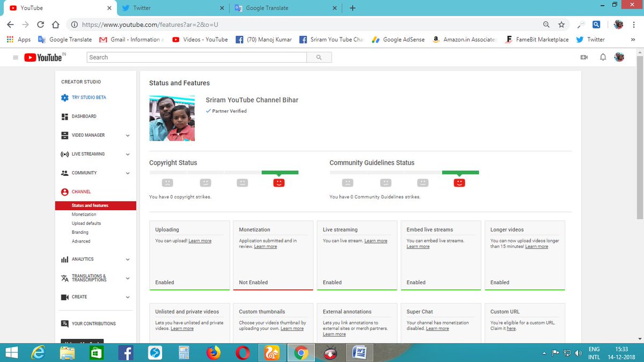Open the Channel section in sidebar
Screen dimensions: 644x362
point(81,191)
